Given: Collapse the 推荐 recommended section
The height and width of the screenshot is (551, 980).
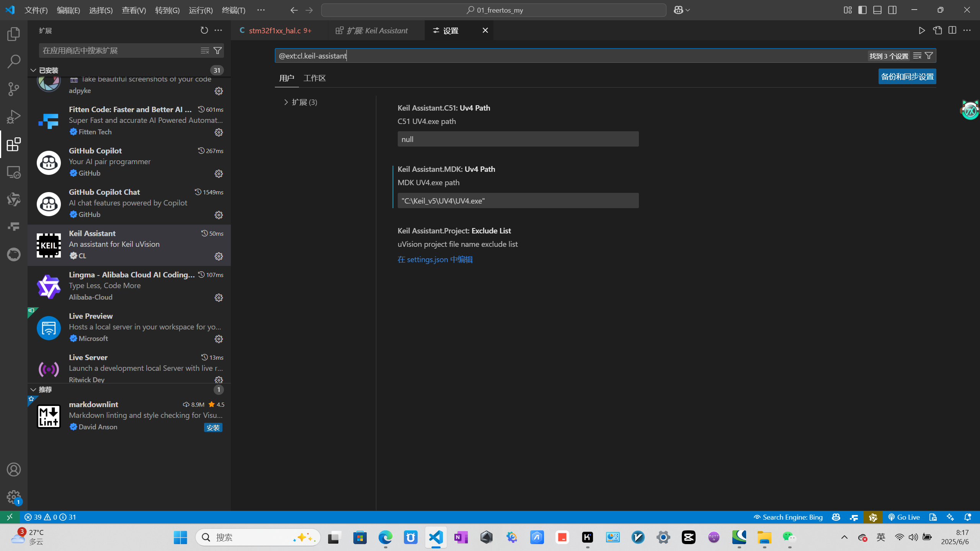Looking at the screenshot, I should click(33, 390).
